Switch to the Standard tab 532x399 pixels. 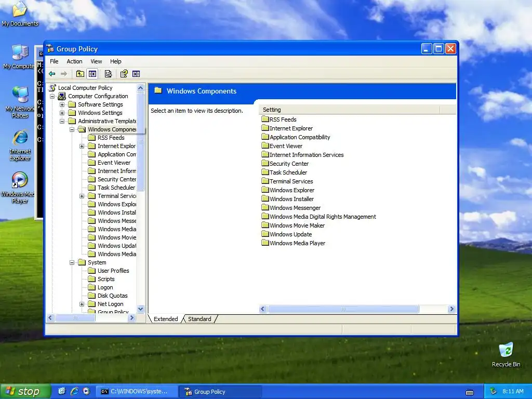pyautogui.click(x=199, y=319)
